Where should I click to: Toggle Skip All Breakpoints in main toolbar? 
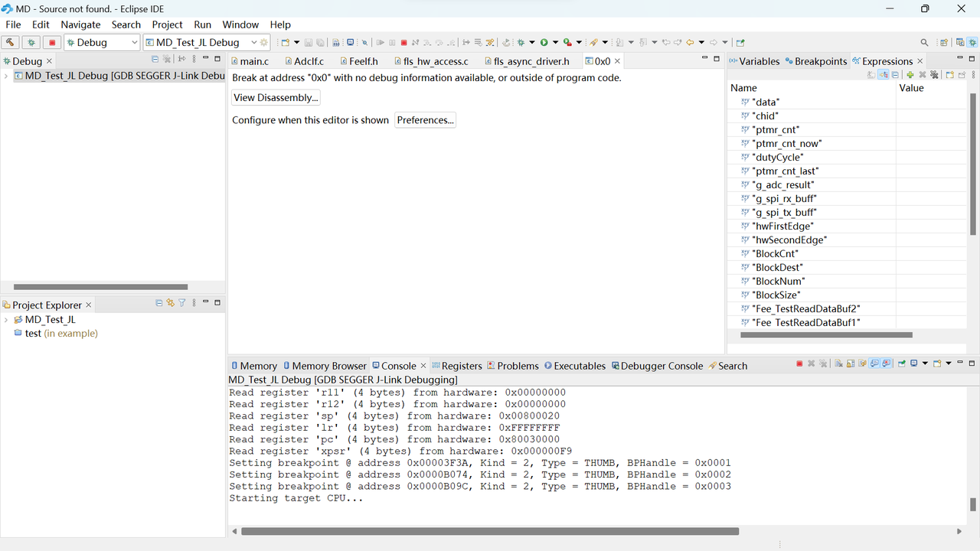pyautogui.click(x=364, y=42)
